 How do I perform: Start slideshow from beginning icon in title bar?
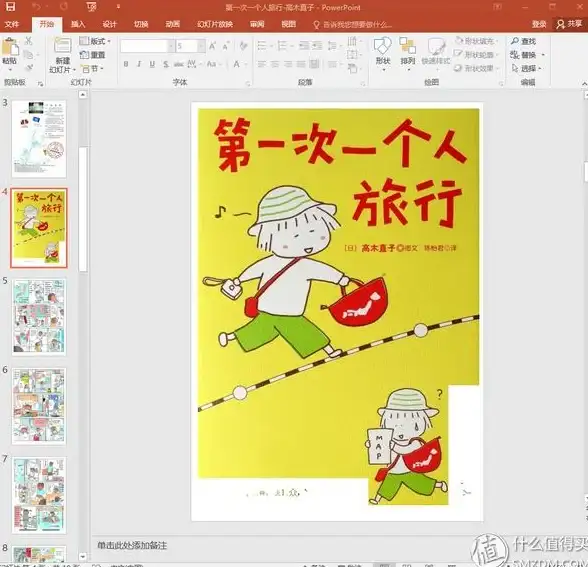point(91,7)
